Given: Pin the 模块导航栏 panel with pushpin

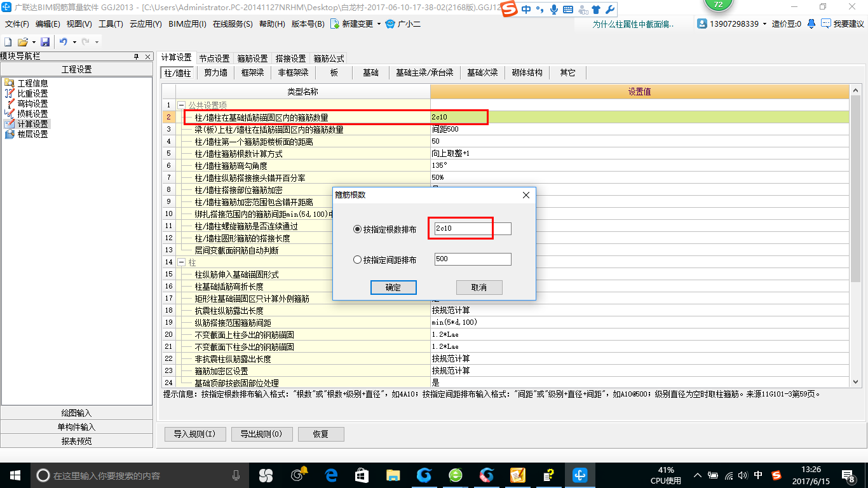Looking at the screenshot, I should coord(136,57).
